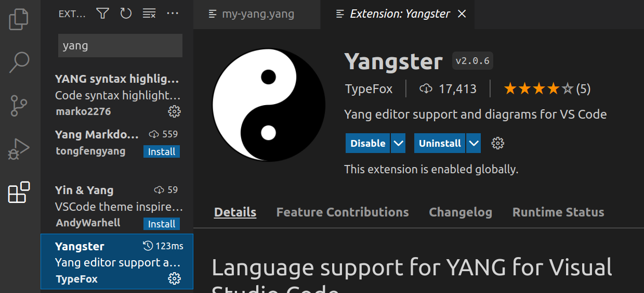644x293 pixels.
Task: Click the Yangster extension title
Action: coord(393,61)
